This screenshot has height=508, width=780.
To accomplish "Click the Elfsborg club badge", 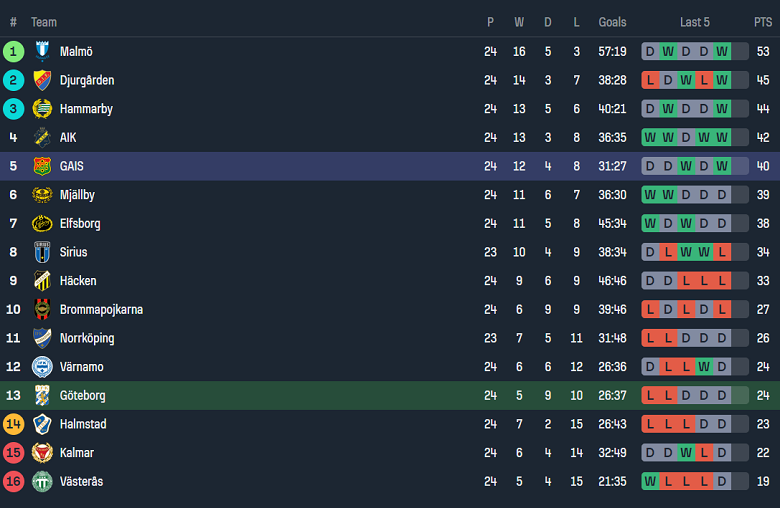I will [42, 223].
